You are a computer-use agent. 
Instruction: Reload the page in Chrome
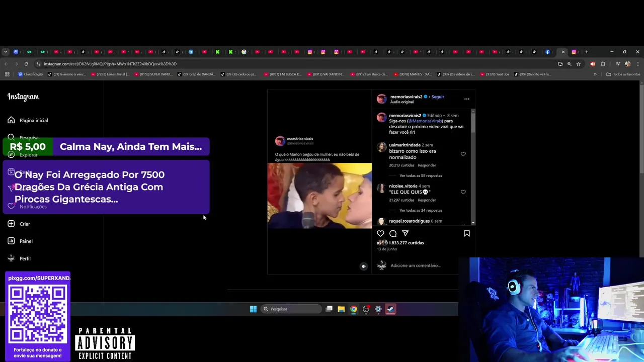click(x=26, y=64)
